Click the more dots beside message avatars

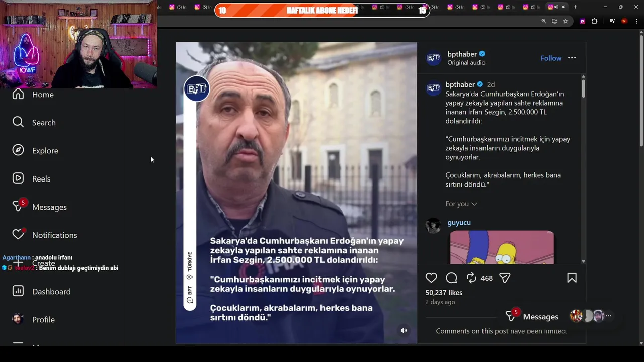coord(608,316)
